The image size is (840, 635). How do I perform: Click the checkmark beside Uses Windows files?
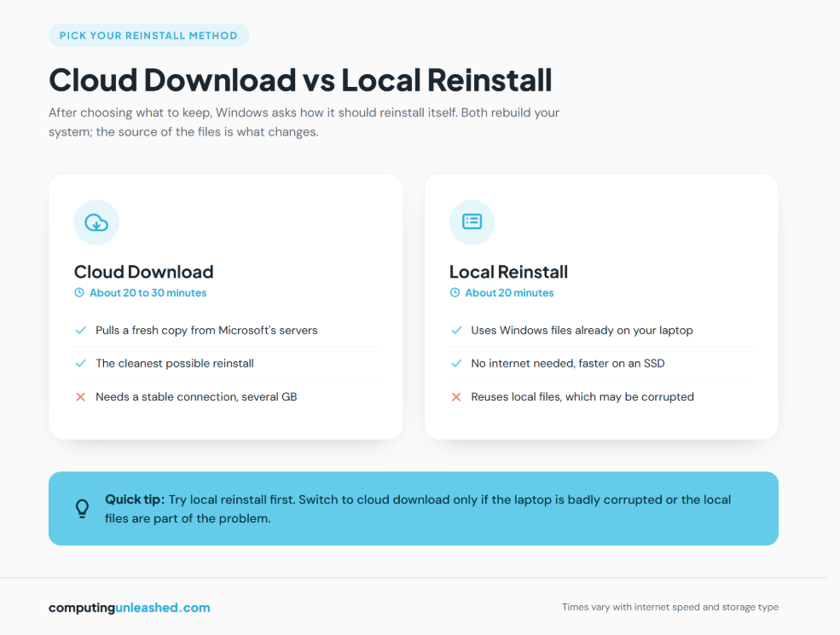point(456,331)
